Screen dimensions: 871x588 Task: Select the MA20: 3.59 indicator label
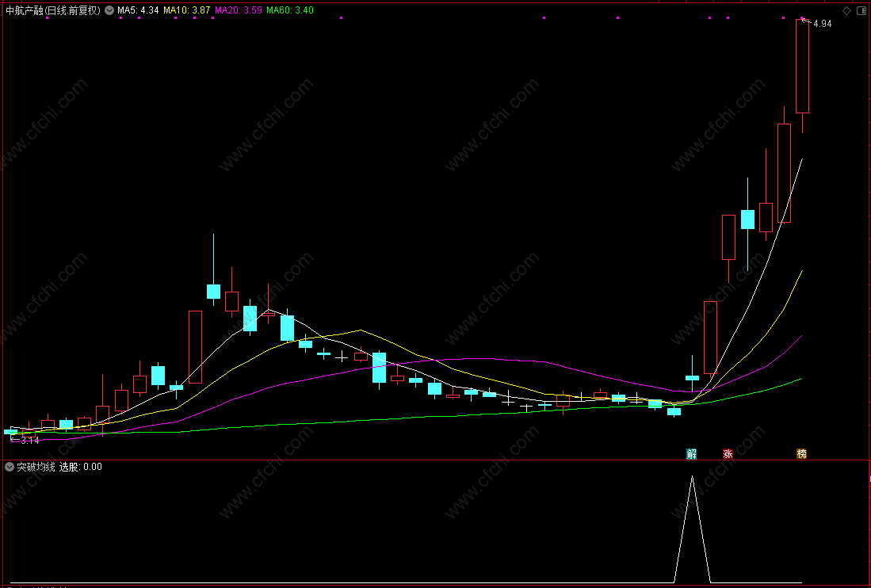click(239, 10)
